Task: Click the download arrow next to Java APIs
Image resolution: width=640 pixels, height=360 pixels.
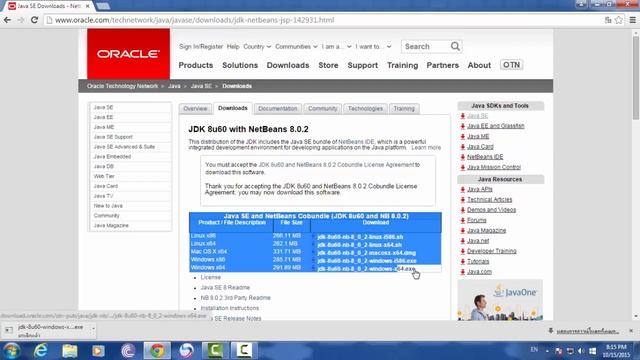Action: click(462, 190)
